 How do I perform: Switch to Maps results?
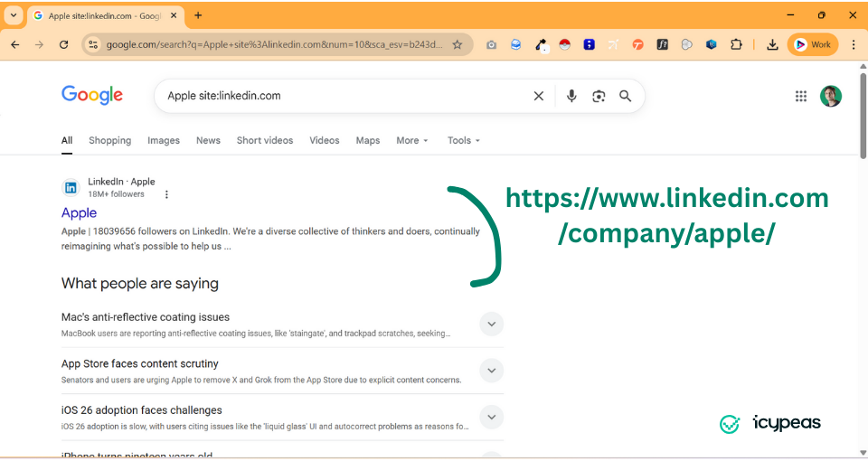coord(368,141)
